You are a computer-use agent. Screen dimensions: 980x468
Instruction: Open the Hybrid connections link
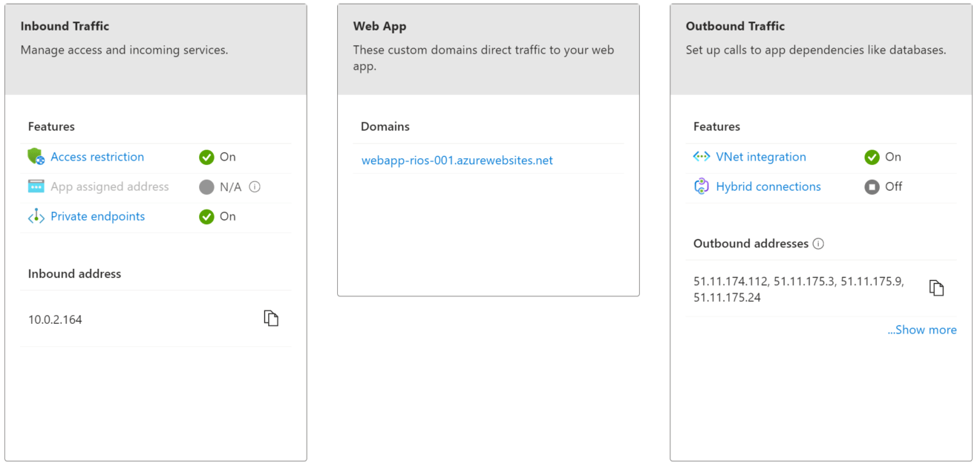pyautogui.click(x=768, y=186)
